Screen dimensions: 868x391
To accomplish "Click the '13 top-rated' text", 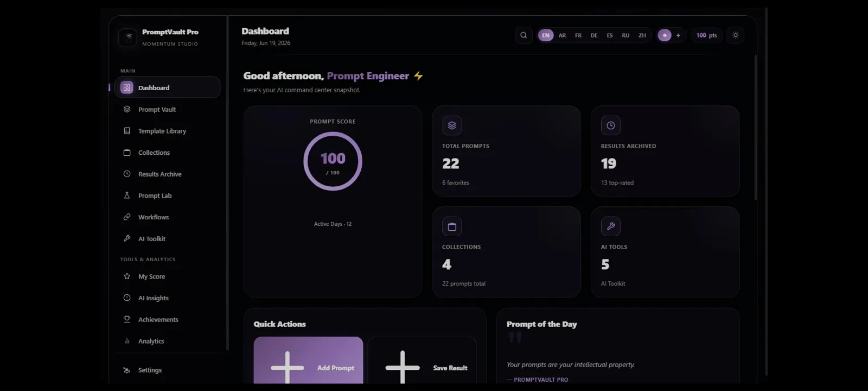I will click(617, 182).
